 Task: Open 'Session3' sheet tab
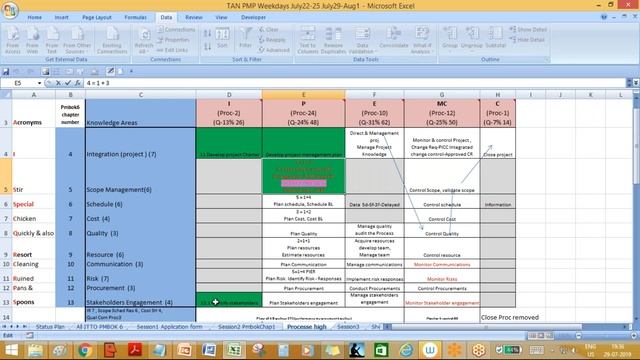tap(348, 327)
